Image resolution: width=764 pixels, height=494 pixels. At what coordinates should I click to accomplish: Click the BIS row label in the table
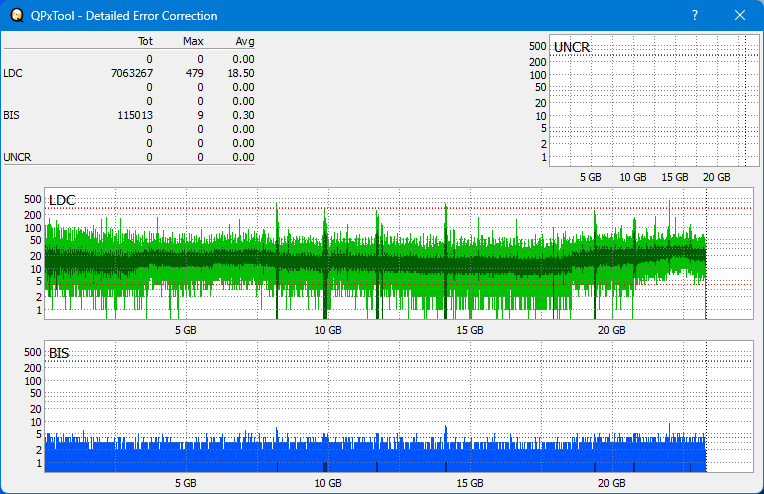[x=11, y=115]
